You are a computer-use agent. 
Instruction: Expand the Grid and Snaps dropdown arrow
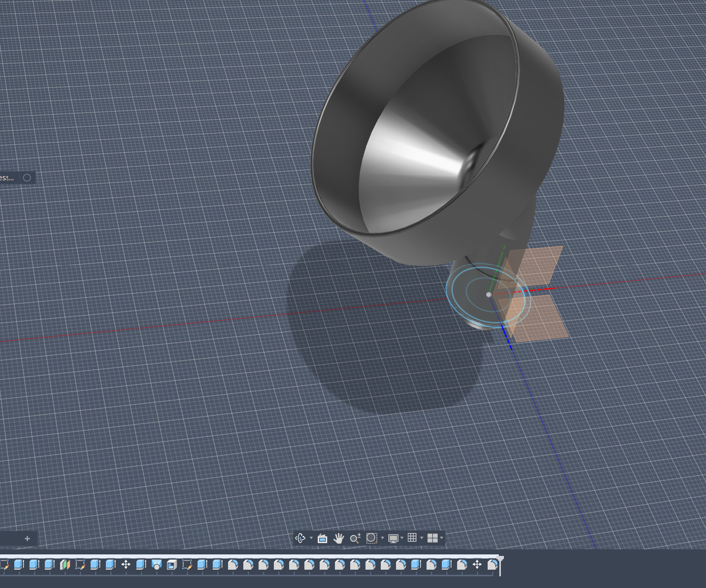[x=421, y=538]
